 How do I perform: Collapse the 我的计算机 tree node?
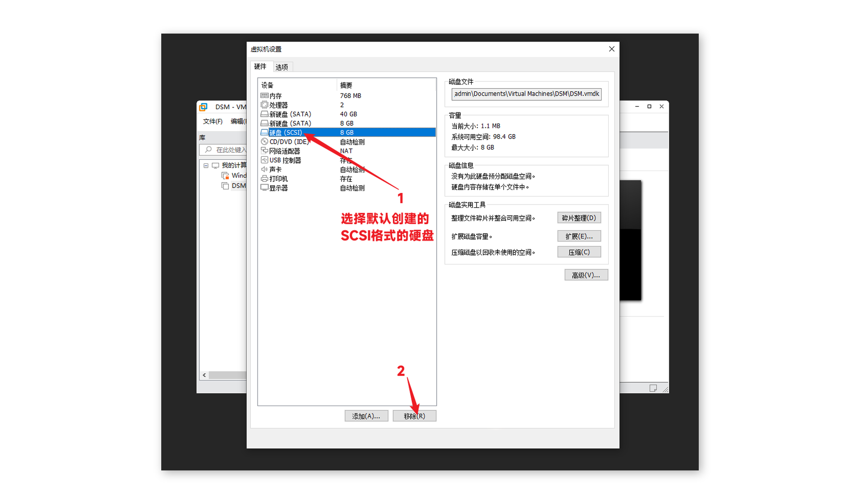click(206, 166)
